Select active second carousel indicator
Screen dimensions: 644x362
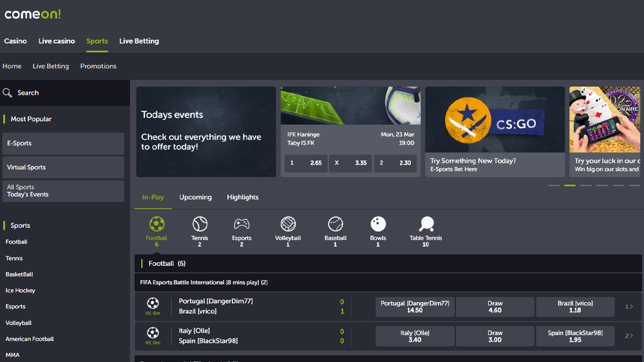pos(570,186)
